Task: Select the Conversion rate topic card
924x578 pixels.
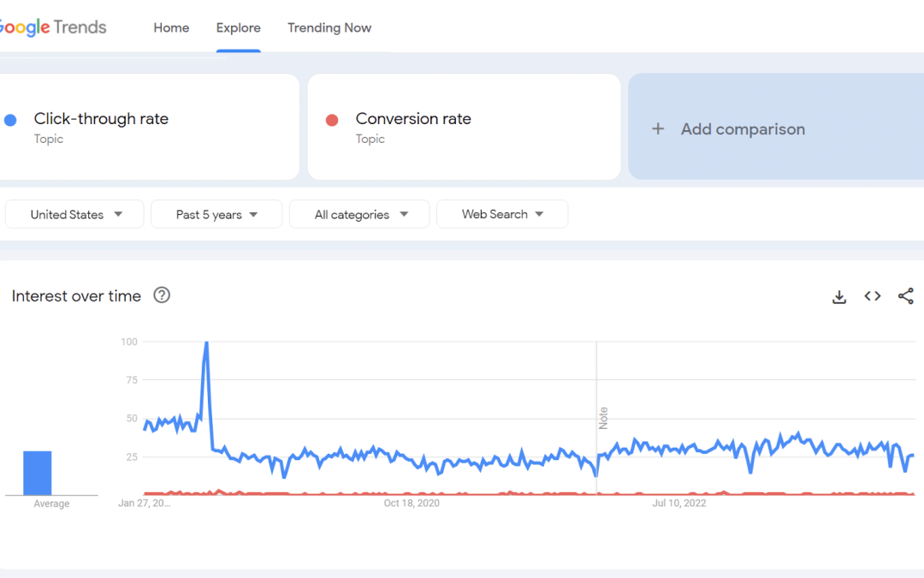Action: 464,127
